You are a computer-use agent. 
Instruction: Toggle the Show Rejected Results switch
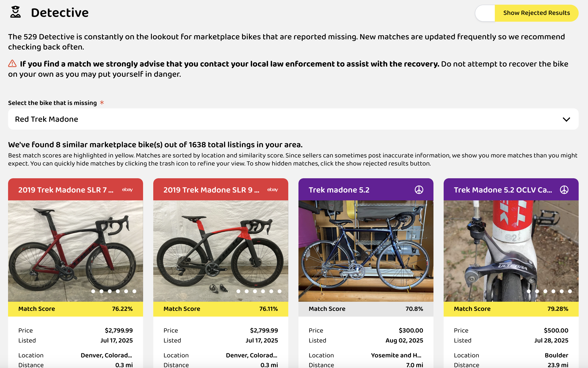coord(485,13)
